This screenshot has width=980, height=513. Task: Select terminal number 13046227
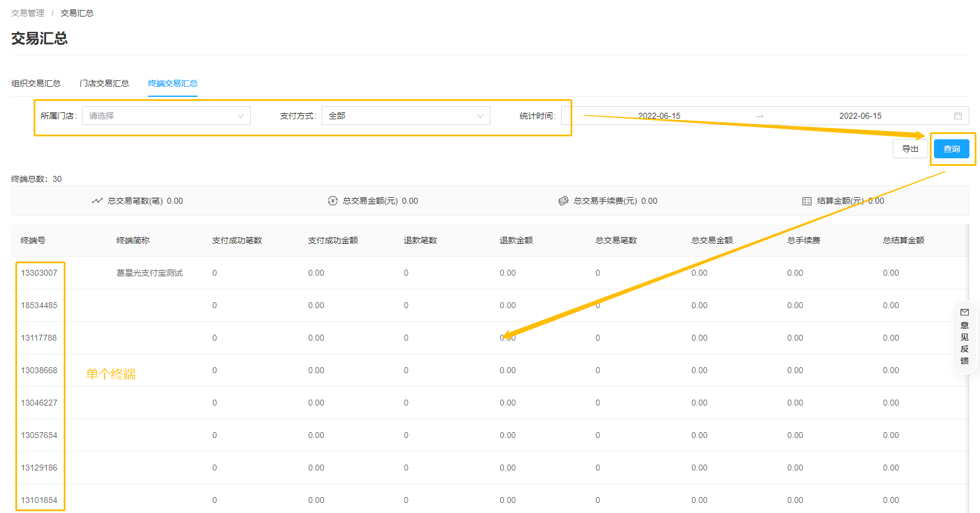pyautogui.click(x=39, y=403)
